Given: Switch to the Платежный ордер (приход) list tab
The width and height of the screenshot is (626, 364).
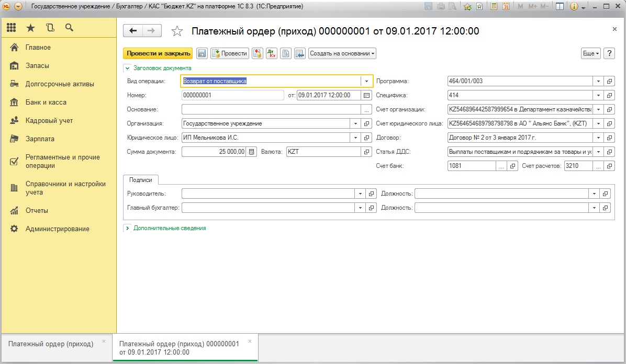Looking at the screenshot, I should [x=51, y=344].
